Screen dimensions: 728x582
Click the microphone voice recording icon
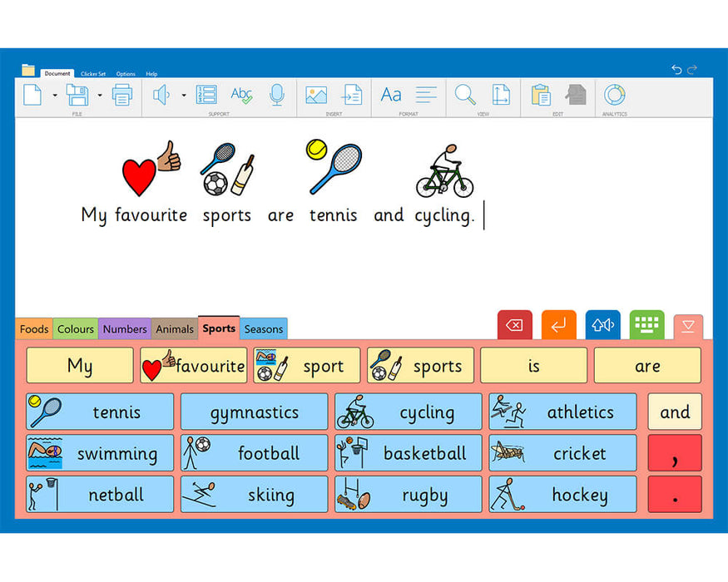pos(276,95)
